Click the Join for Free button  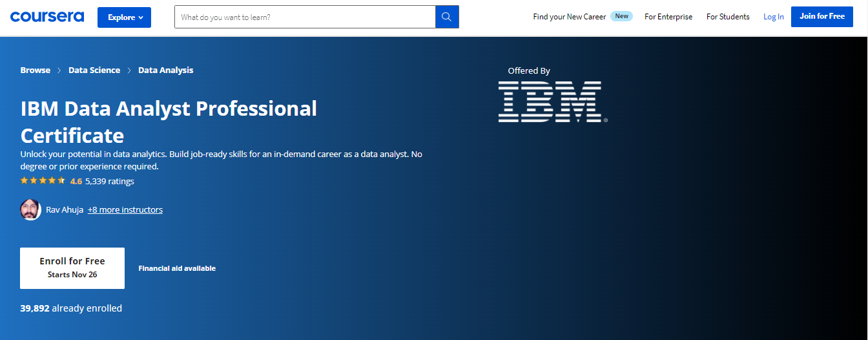pos(822,17)
